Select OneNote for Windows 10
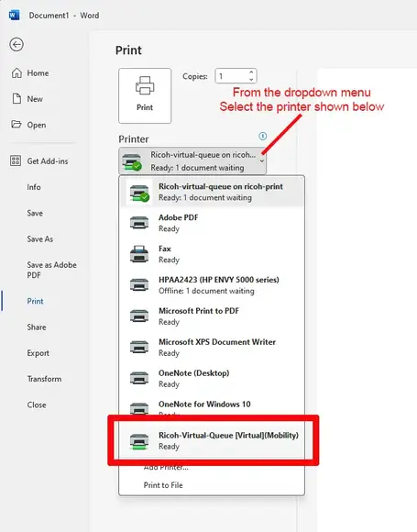Screen dimensions: 417x532 212,405
